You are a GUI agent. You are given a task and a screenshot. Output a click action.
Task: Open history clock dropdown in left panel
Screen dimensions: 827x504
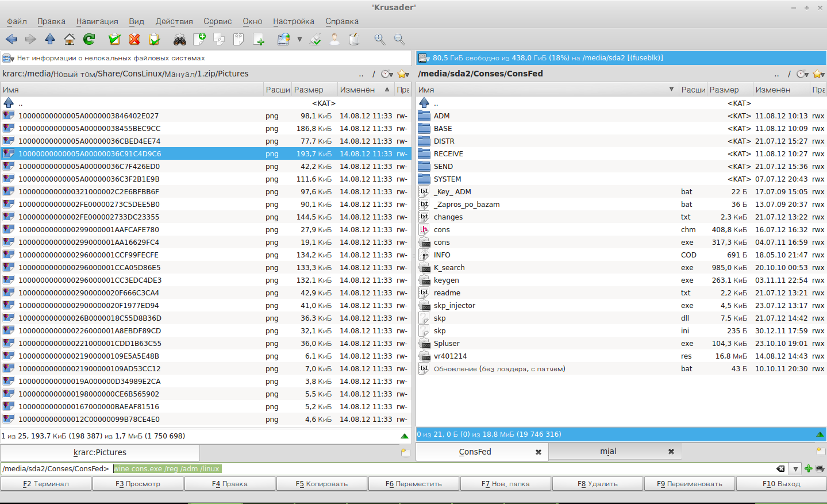(387, 74)
